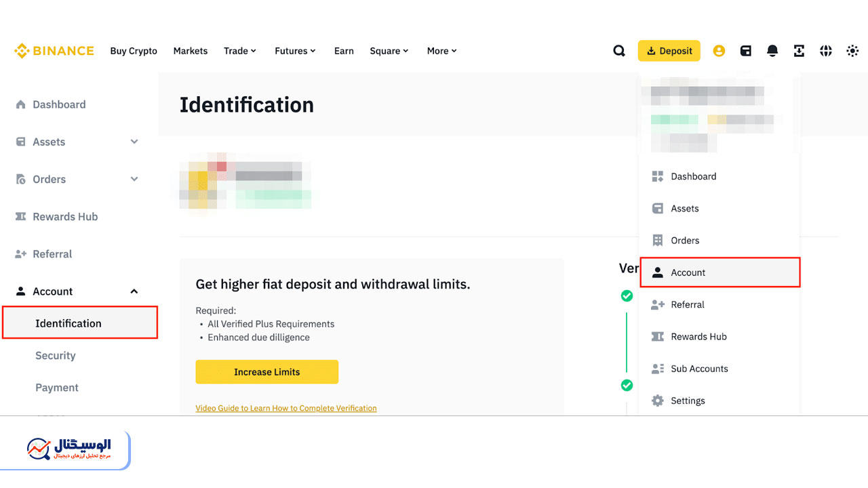Choose Settings in the profile dropdown
The image size is (868, 488).
(688, 401)
